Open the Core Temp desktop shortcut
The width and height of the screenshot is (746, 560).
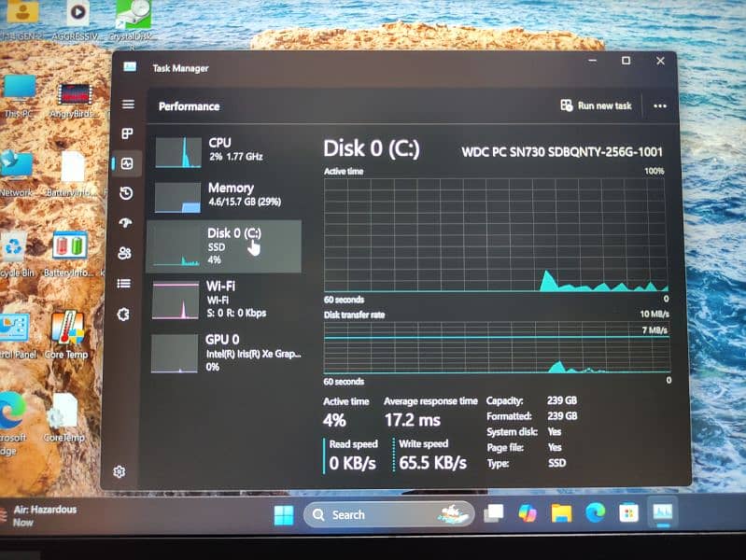click(x=67, y=335)
